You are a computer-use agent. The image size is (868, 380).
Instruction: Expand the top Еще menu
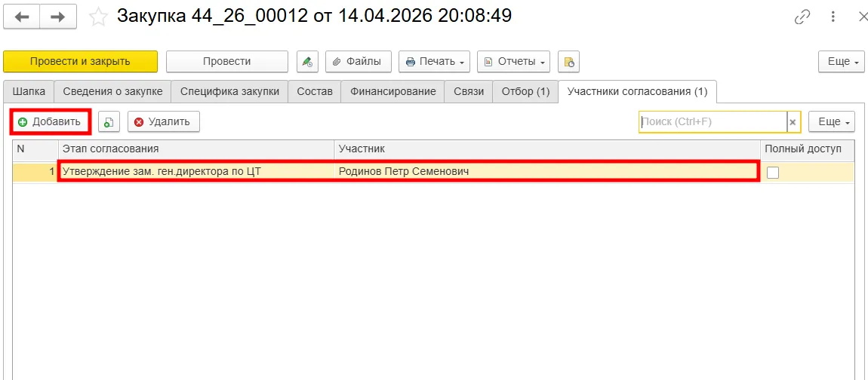click(x=842, y=61)
